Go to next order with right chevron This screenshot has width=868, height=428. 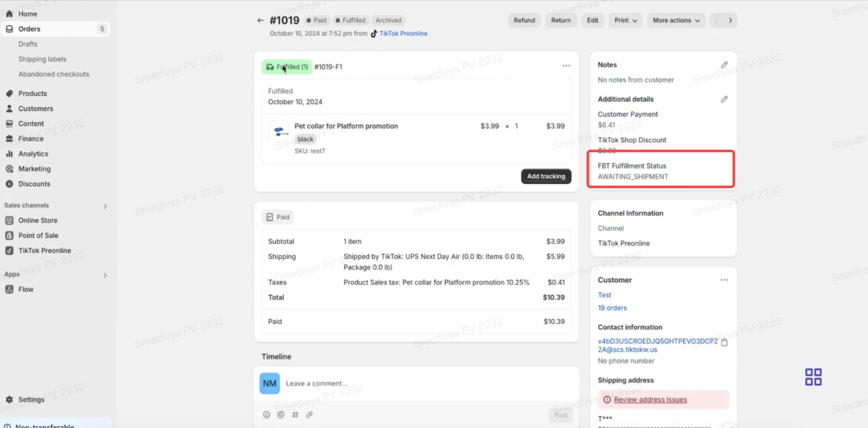coord(730,20)
